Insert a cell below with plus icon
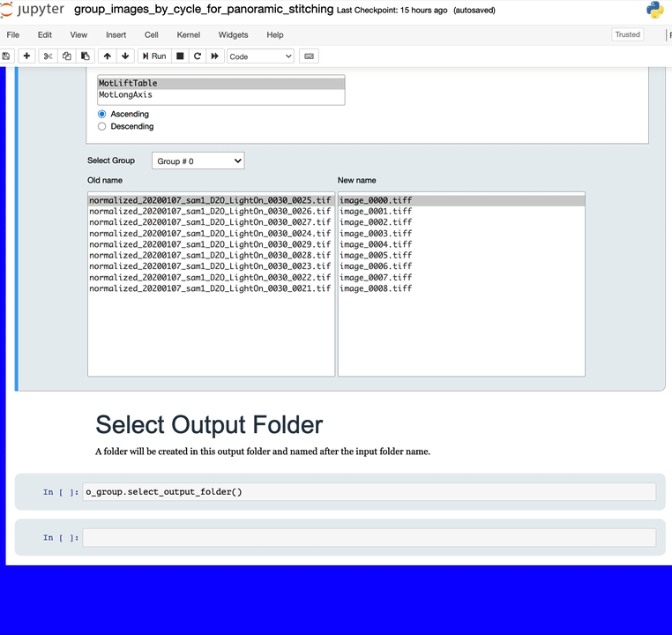 coord(27,56)
